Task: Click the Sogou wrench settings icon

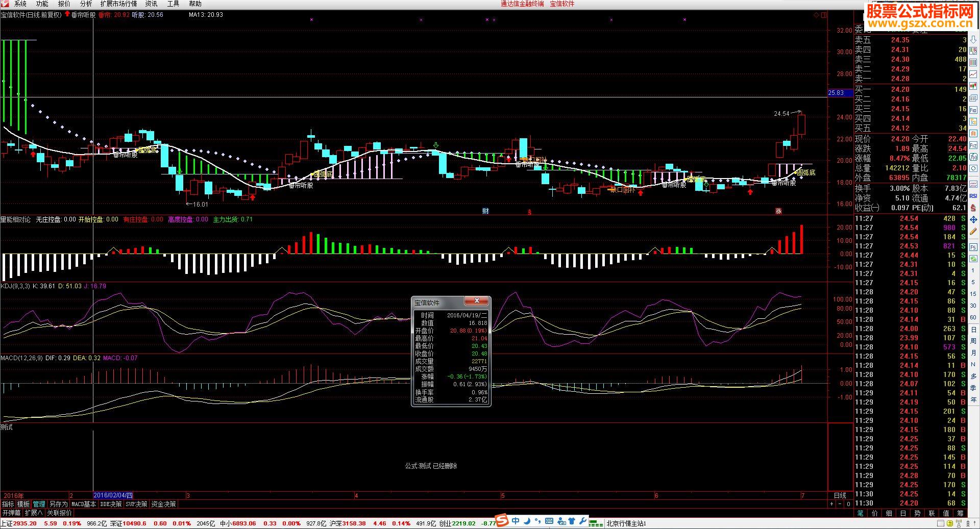Action: point(582,521)
